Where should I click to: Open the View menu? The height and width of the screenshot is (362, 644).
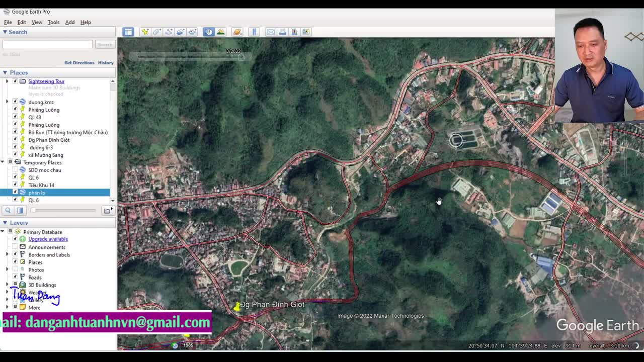[x=37, y=22]
